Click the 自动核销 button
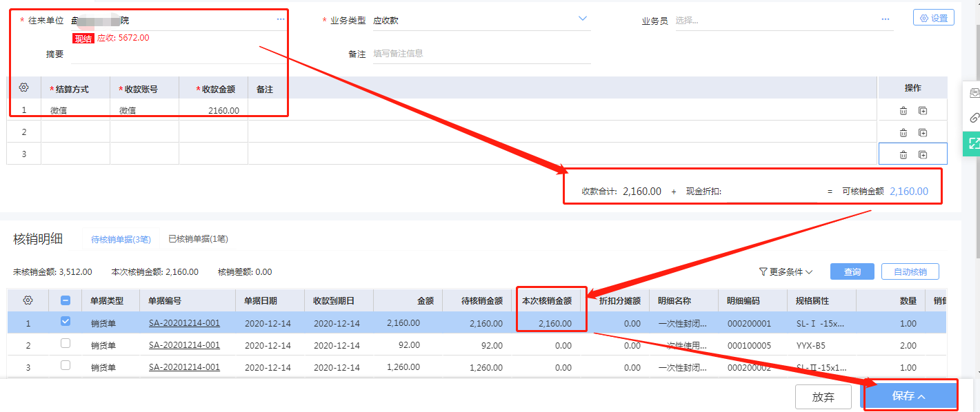This screenshot has height=412, width=980. coord(910,271)
